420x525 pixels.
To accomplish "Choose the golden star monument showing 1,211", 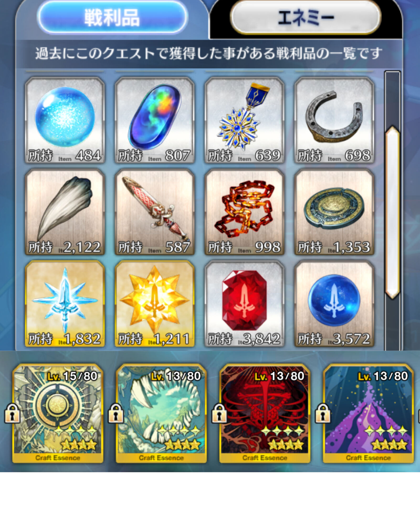I will coord(155,304).
